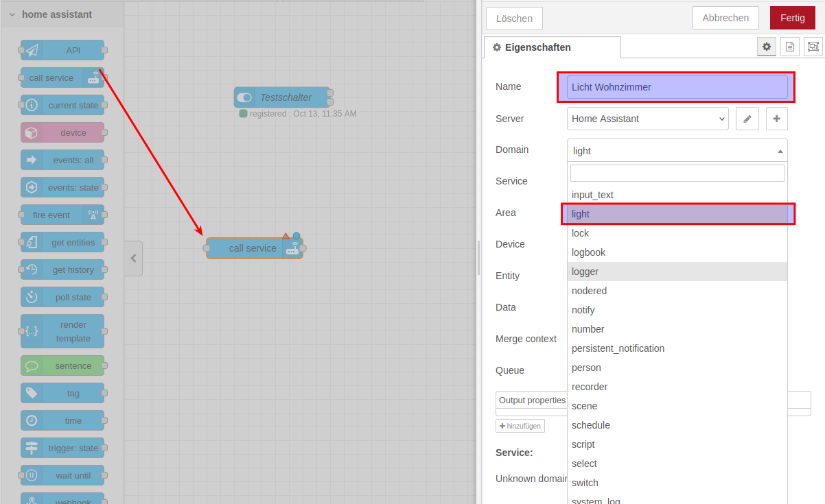Screen dimensions: 825x504
Task: Select the get history palette node
Action: (x=62, y=270)
